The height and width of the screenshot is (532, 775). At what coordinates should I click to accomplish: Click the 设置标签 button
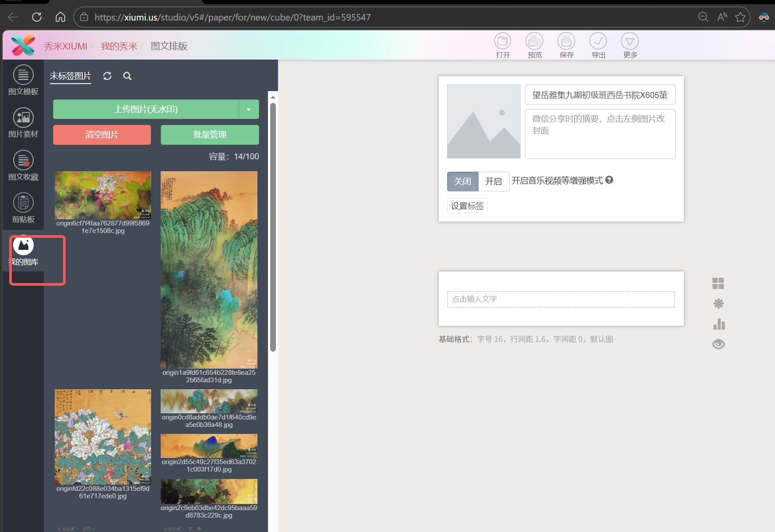467,206
